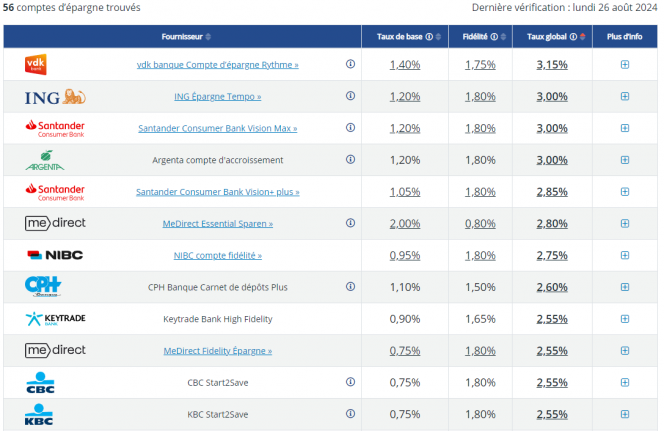Click 2,00% base rate of MeDirect Essential
The height and width of the screenshot is (431, 664).
404,223
